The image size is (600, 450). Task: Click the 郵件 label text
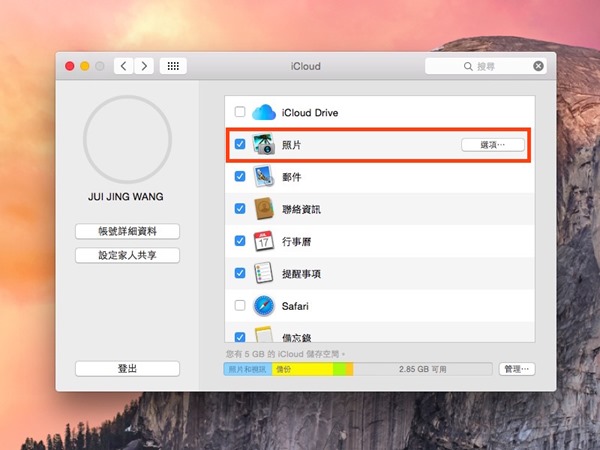292,177
